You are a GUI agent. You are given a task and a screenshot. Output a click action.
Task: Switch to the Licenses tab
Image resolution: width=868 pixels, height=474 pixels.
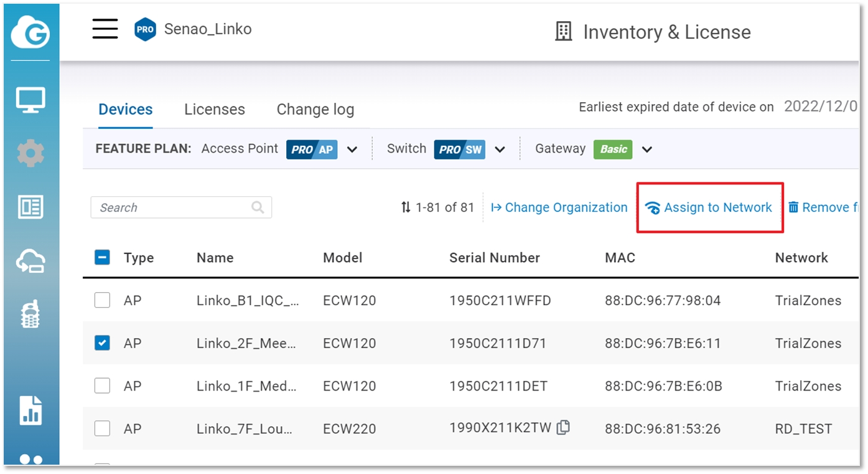214,110
